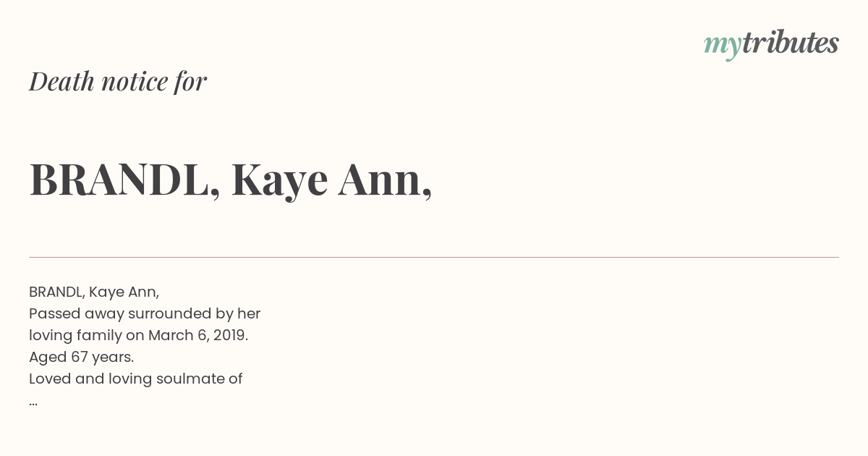
Task: Click the name "Kaye" in the large title
Action: 279,181
